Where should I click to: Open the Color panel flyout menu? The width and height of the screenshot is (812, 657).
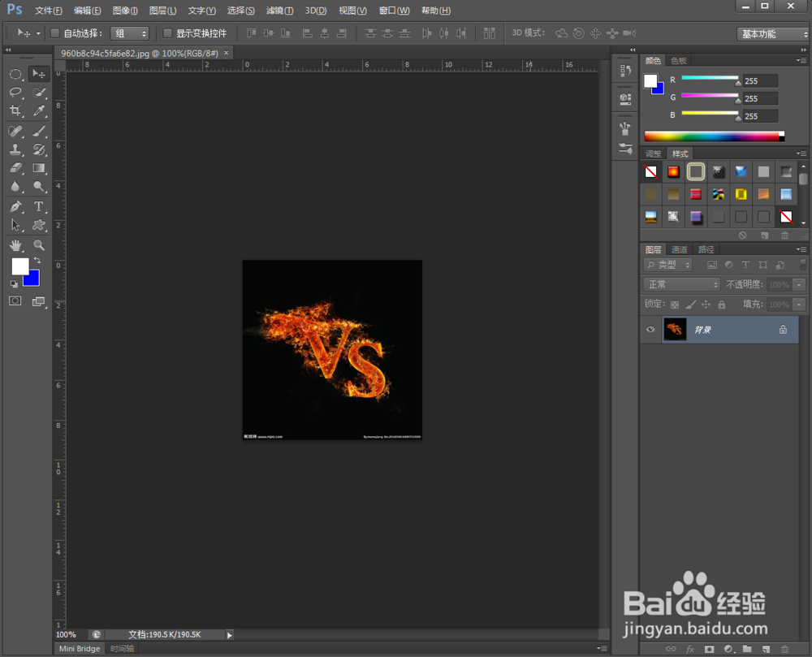[x=801, y=61]
